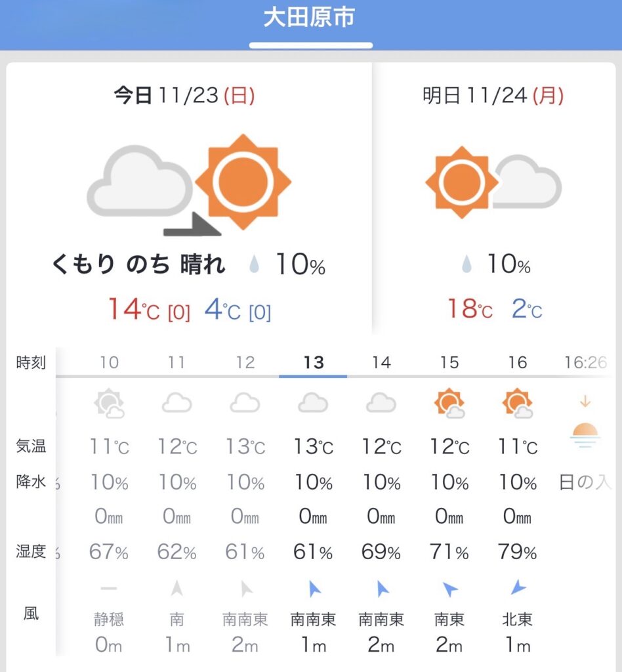Image resolution: width=622 pixels, height=672 pixels.
Task: Tap today's raindrop precipitation icon
Action: click(x=254, y=266)
